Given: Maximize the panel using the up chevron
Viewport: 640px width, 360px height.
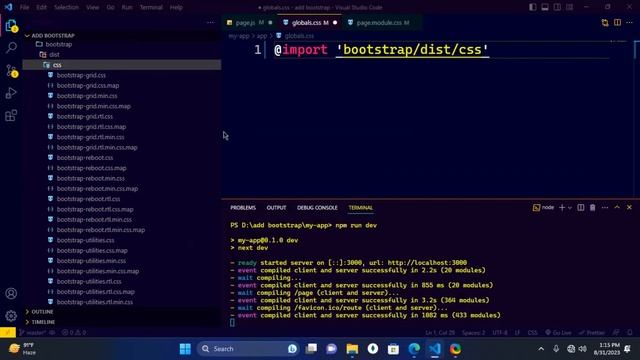Looking at the screenshot, I should coord(617,207).
